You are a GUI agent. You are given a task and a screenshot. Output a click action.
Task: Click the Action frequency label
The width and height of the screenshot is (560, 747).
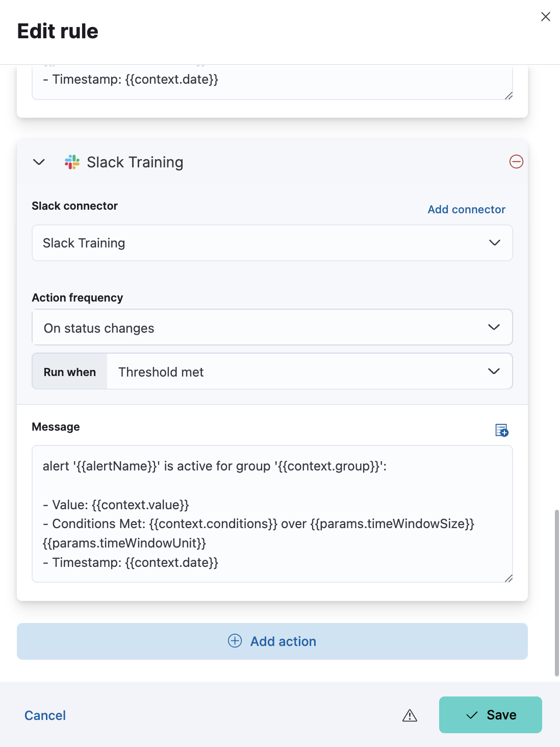coord(78,297)
